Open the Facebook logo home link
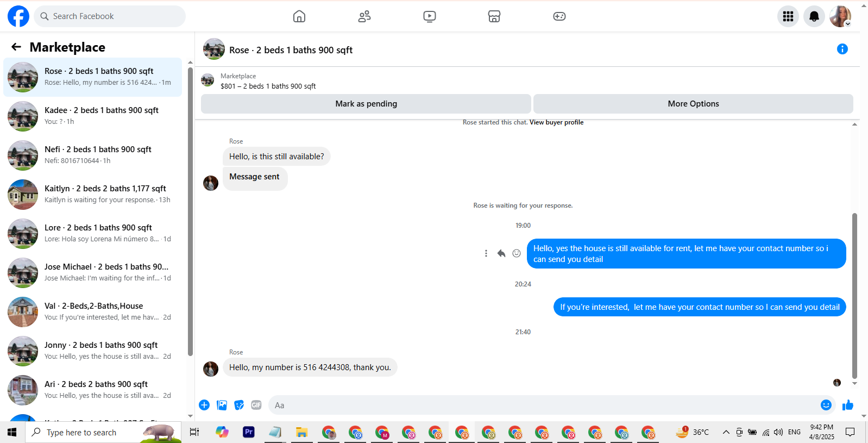868x443 pixels. click(x=18, y=16)
